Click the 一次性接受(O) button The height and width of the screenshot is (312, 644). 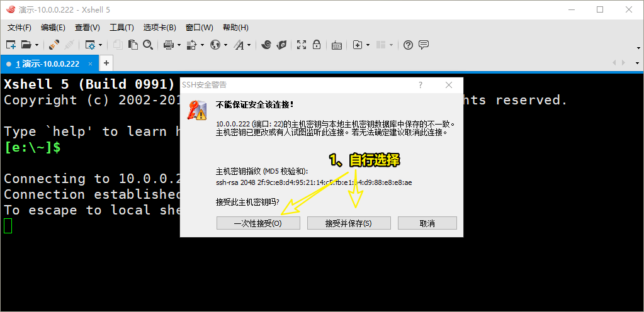(258, 223)
